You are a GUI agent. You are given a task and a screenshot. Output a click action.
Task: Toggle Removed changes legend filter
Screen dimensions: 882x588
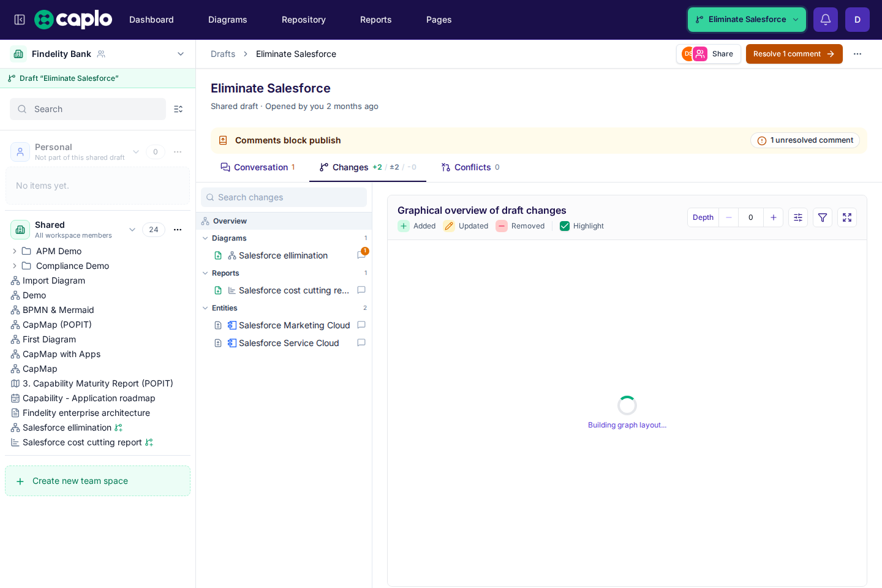point(520,226)
